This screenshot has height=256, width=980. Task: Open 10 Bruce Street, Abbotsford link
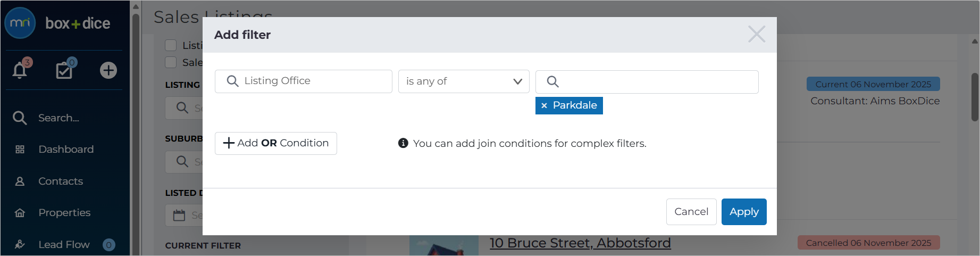tap(580, 243)
